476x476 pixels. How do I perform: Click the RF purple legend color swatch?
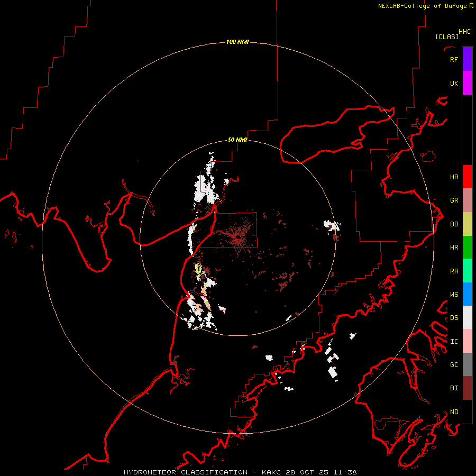[x=467, y=59]
